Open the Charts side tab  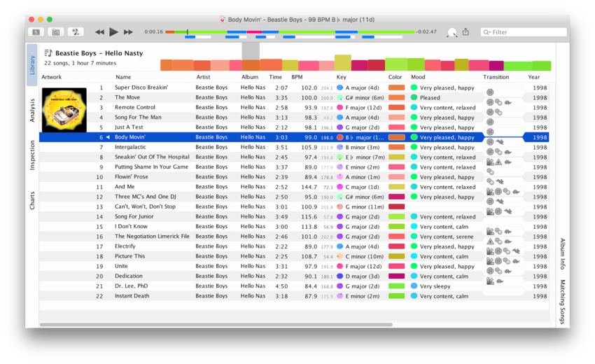(x=32, y=201)
